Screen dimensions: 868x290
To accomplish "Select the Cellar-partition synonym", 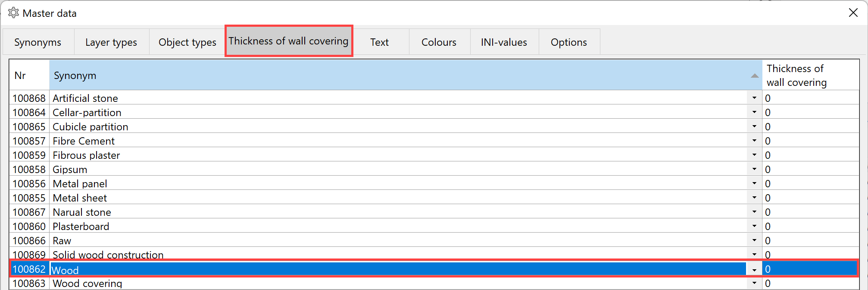I will click(399, 112).
